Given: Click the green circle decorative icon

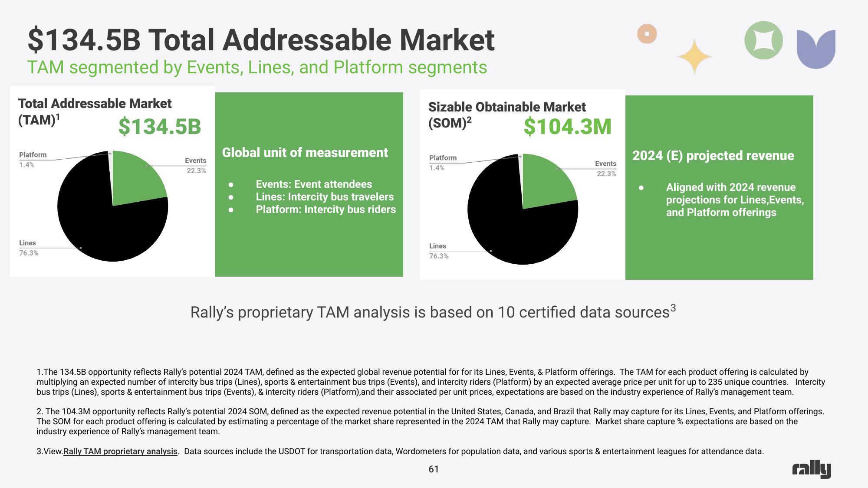Looking at the screenshot, I should 763,40.
